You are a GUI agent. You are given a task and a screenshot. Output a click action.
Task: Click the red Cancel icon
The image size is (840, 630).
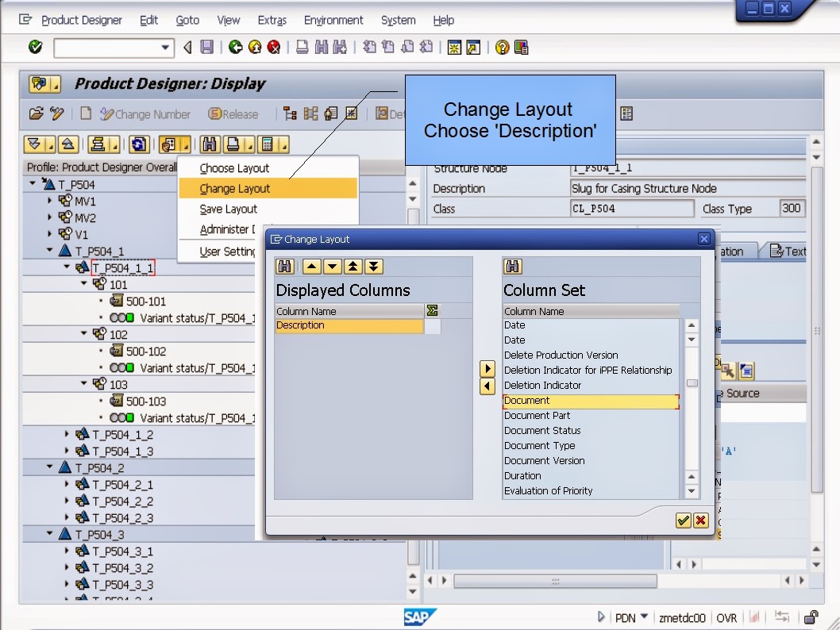274,47
